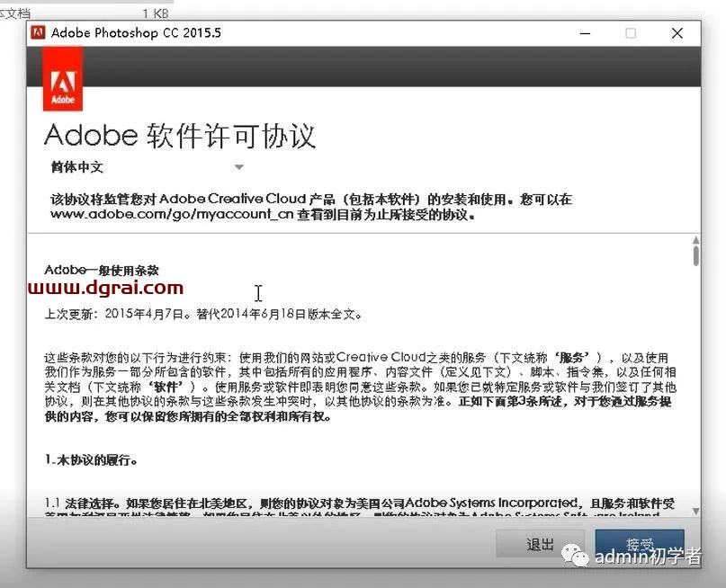The height and width of the screenshot is (588, 726).
Task: Click the Photoshop title bar app icon
Action: [x=38, y=33]
